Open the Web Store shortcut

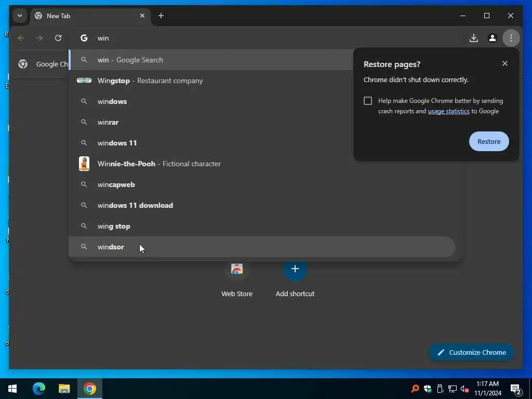coord(237,279)
